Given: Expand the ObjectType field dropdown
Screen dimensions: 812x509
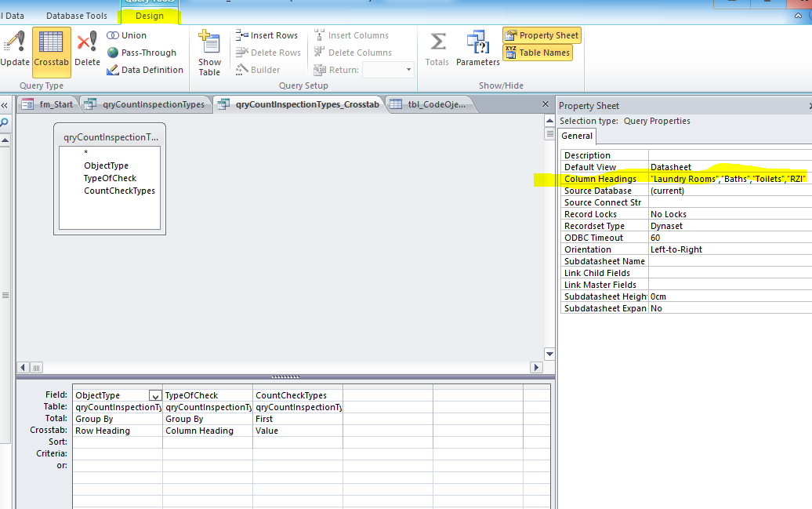Looking at the screenshot, I should (x=155, y=396).
